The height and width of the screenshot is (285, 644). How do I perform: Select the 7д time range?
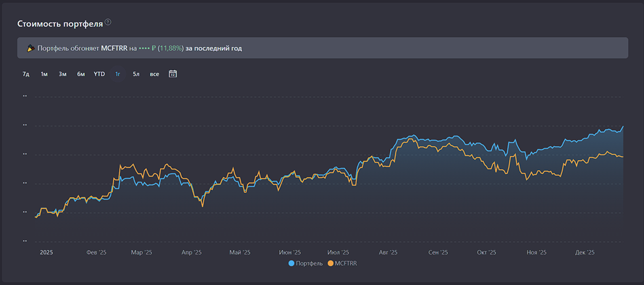tap(26, 74)
